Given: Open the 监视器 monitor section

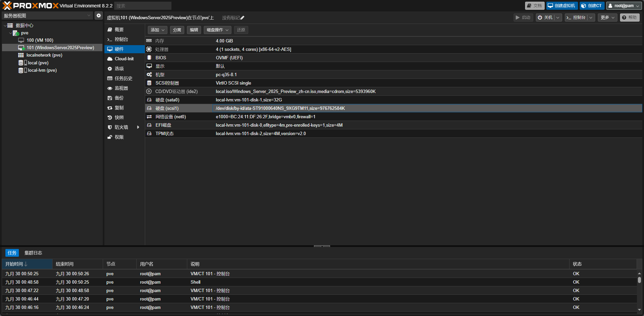Looking at the screenshot, I should [x=121, y=88].
